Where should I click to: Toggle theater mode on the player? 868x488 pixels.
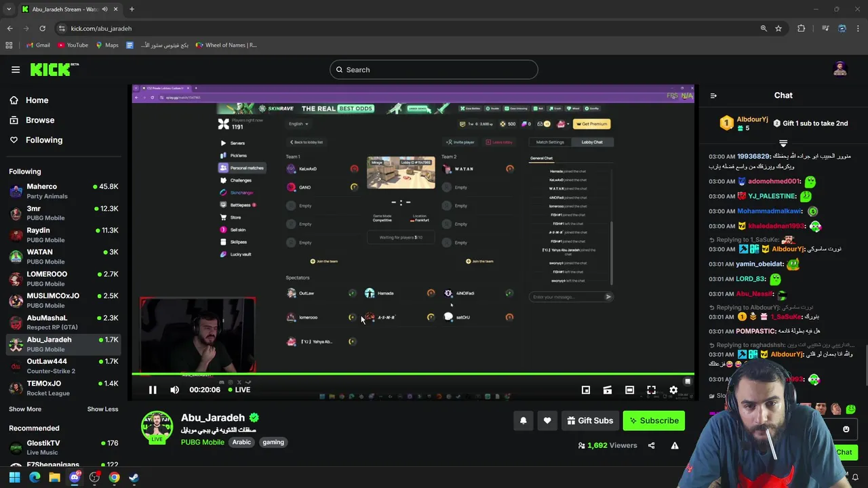pyautogui.click(x=629, y=390)
